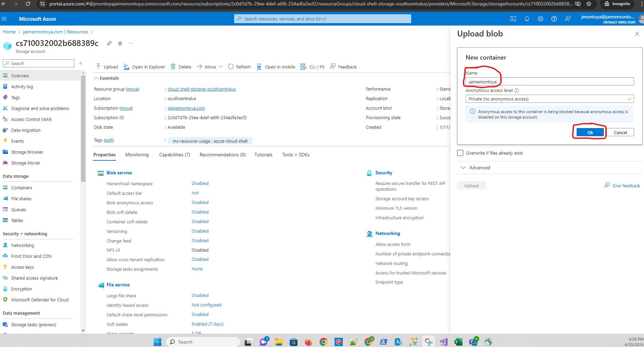Switch to the Monitoring tab

[x=137, y=155]
